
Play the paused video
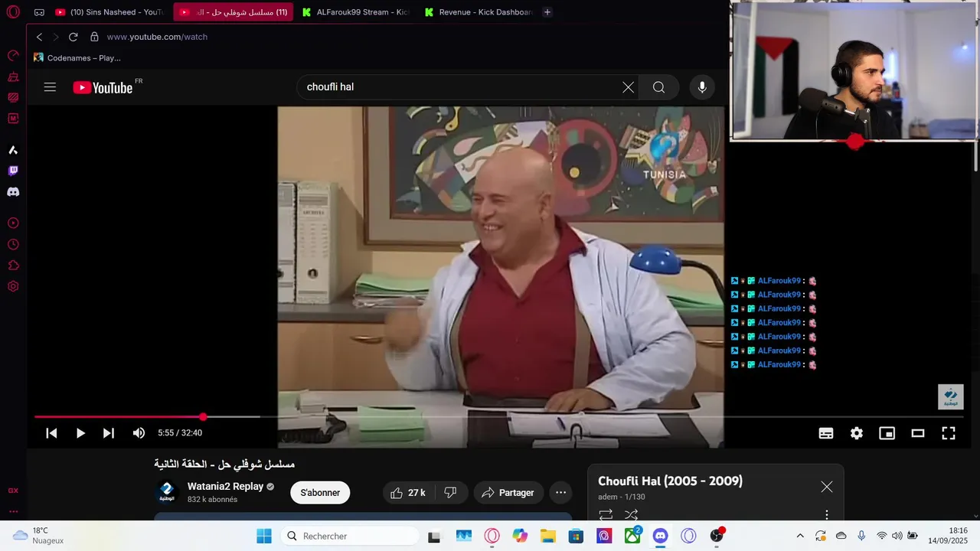(80, 433)
